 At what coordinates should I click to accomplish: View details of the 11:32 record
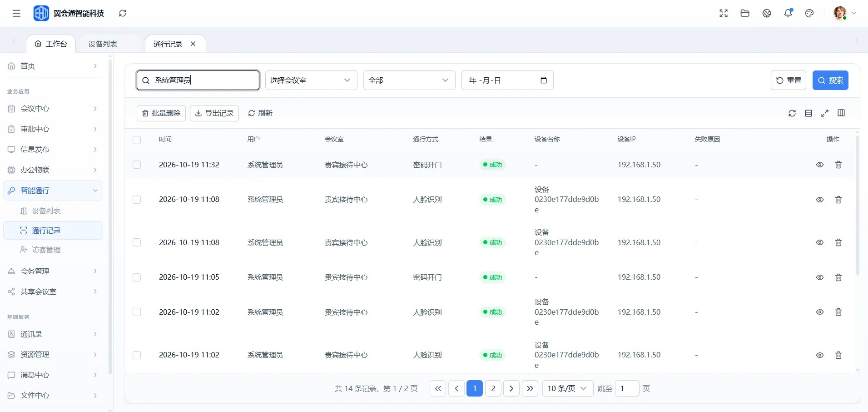tap(820, 165)
